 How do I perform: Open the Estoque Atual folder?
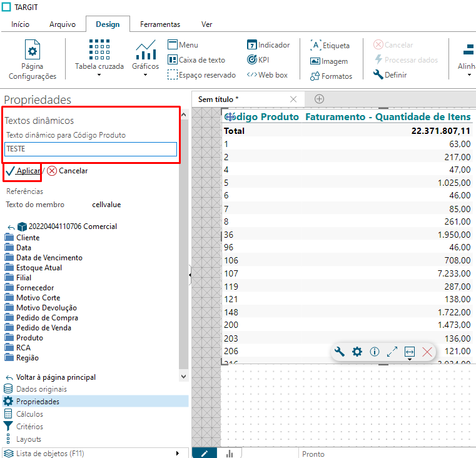point(33,268)
